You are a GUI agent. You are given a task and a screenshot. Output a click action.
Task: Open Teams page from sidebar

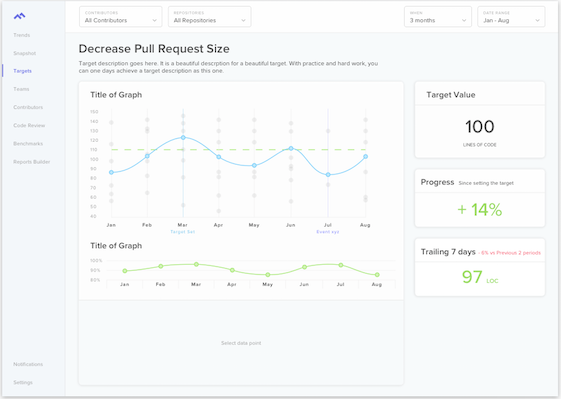pos(21,89)
